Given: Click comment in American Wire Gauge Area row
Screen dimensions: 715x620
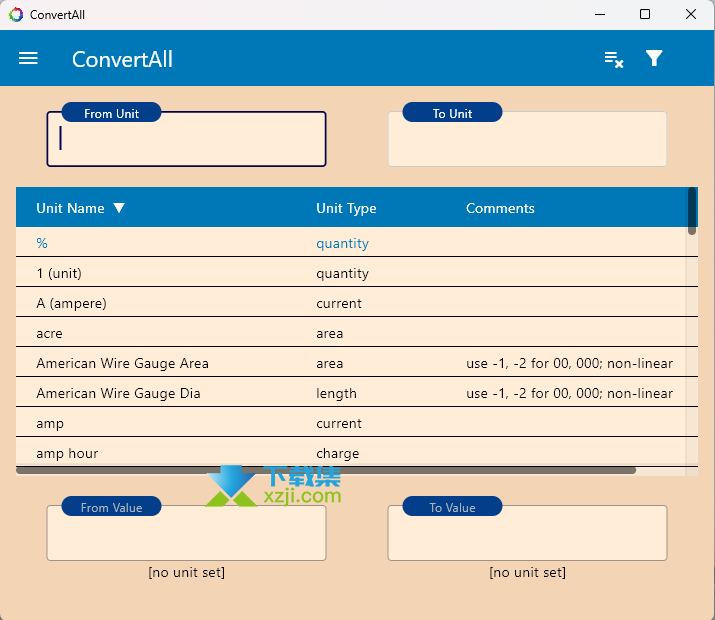Looking at the screenshot, I should [569, 363].
